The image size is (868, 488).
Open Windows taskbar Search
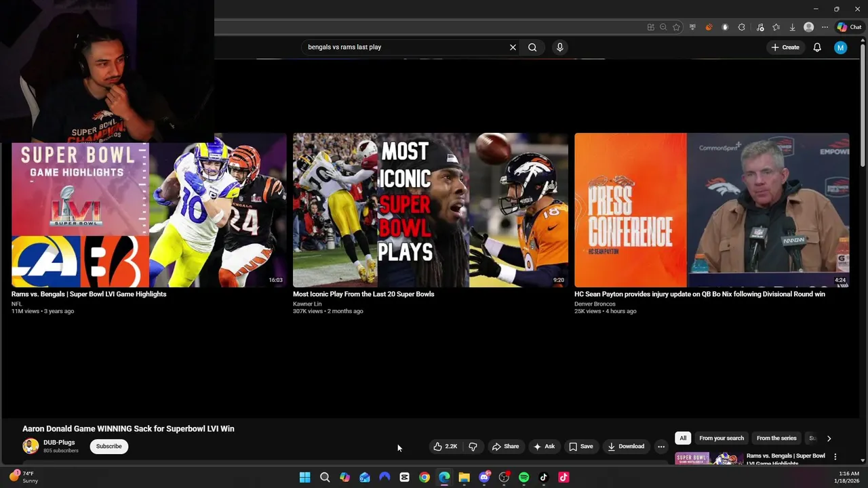point(325,477)
